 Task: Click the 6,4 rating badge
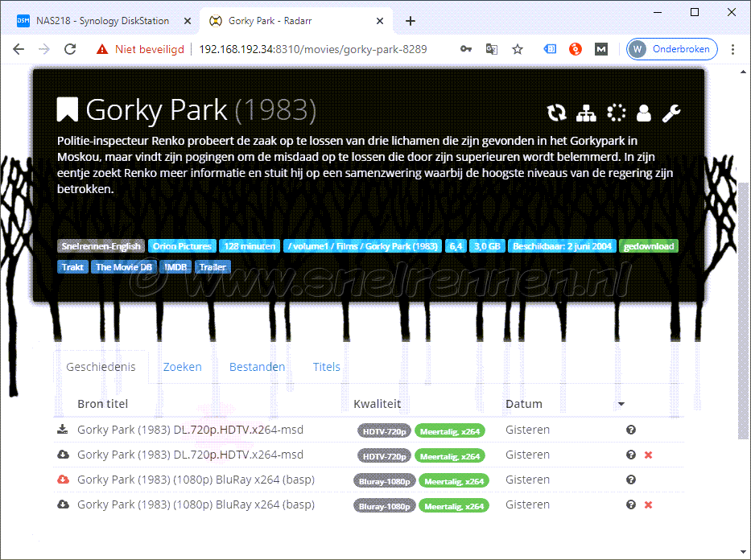(456, 246)
